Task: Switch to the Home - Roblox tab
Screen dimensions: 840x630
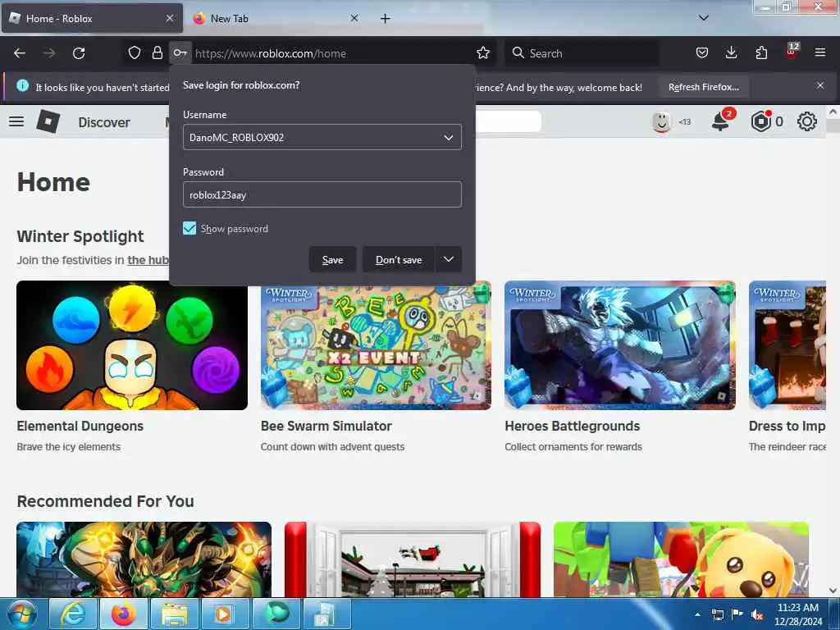Action: click(x=92, y=18)
